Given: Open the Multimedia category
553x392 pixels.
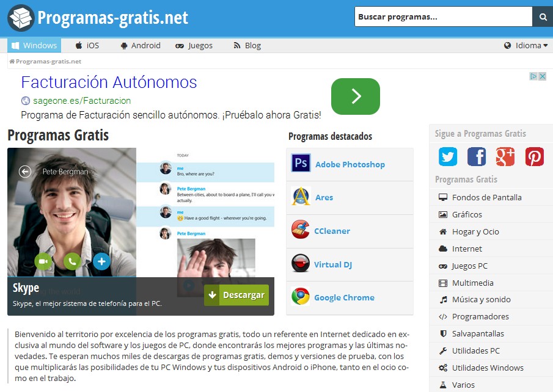Looking at the screenshot, I should pyautogui.click(x=472, y=283).
